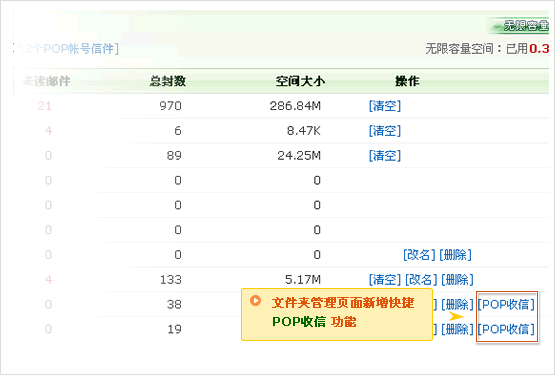Click 清空 for the 24.25M folder
This screenshot has height=375, width=555.
(385, 155)
